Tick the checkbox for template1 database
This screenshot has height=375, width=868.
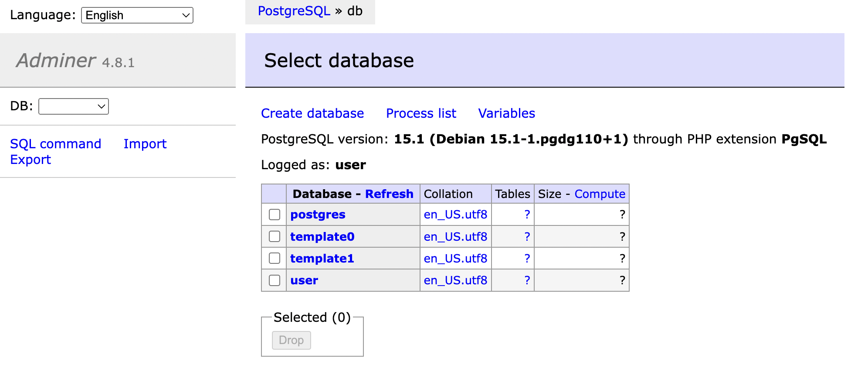click(275, 258)
